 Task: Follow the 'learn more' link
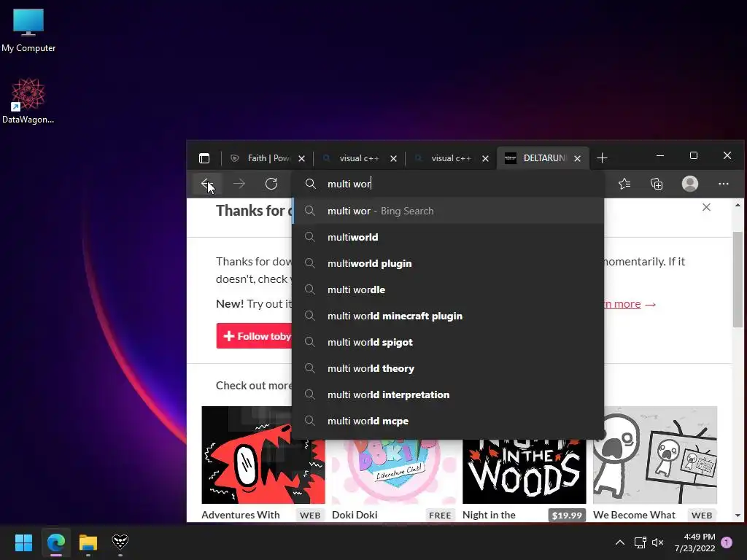(624, 304)
